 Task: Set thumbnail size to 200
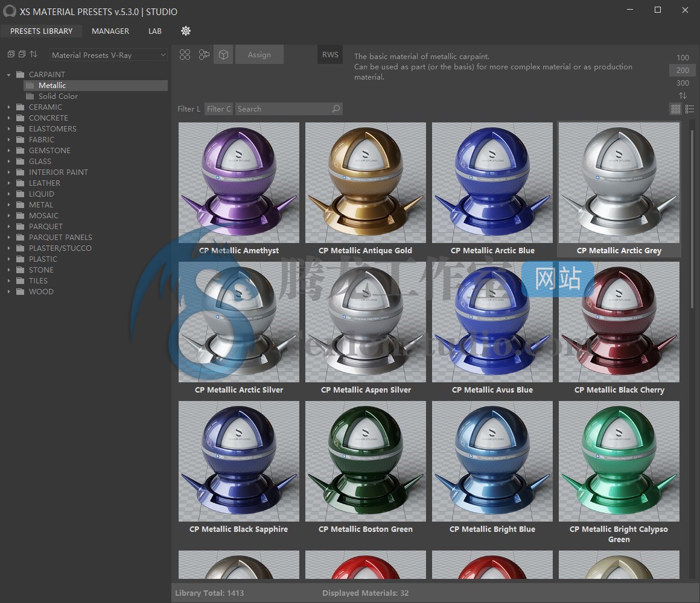pyautogui.click(x=682, y=70)
